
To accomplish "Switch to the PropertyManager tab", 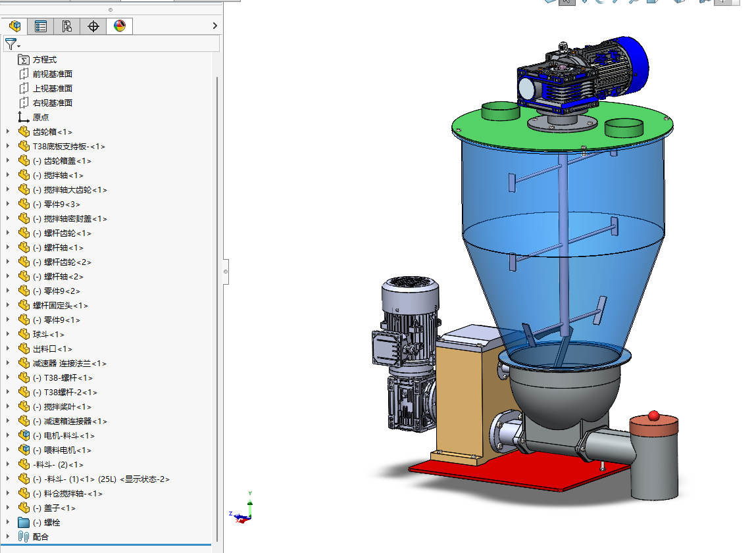I will pos(41,26).
